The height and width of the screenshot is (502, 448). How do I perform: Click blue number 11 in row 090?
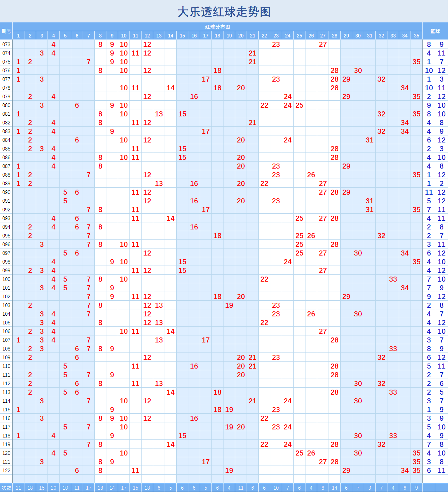429,192
